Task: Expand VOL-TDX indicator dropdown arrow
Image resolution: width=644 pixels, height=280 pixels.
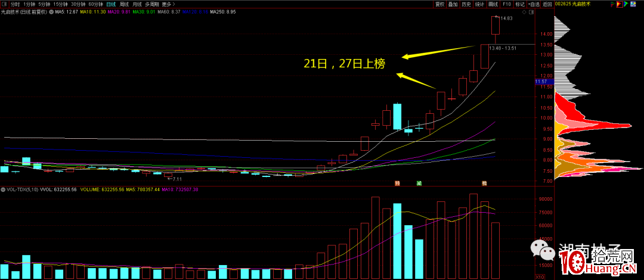Action: click(4, 189)
